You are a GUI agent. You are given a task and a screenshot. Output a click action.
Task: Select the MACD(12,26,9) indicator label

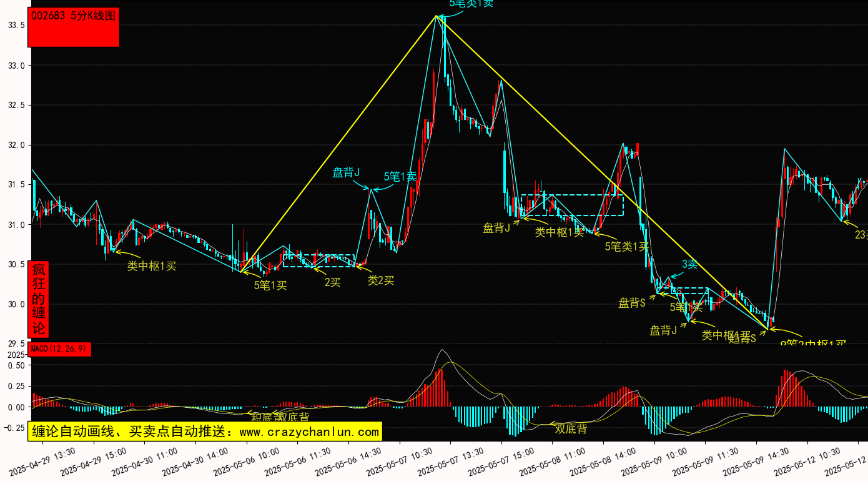[60, 349]
